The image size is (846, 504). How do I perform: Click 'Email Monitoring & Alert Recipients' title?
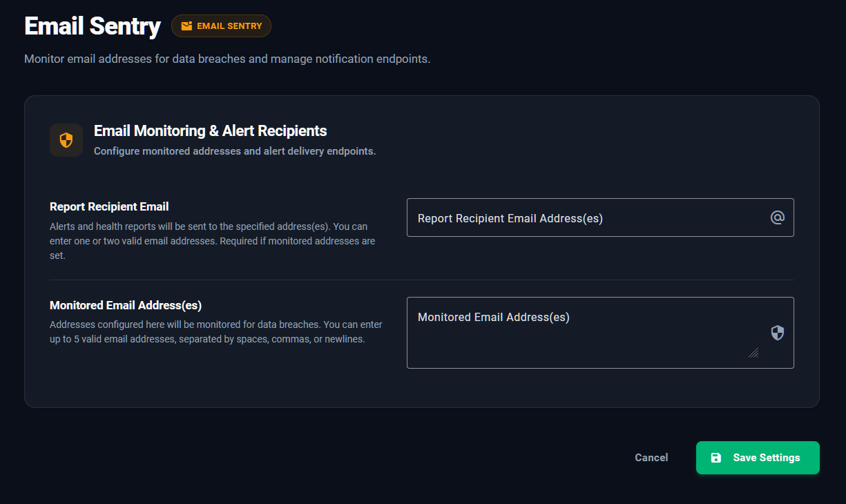pyautogui.click(x=211, y=130)
